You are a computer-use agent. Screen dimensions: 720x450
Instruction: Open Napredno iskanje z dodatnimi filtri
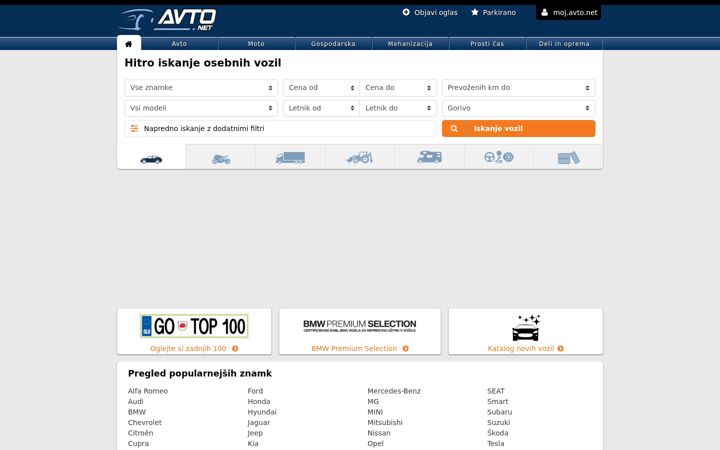(280, 129)
